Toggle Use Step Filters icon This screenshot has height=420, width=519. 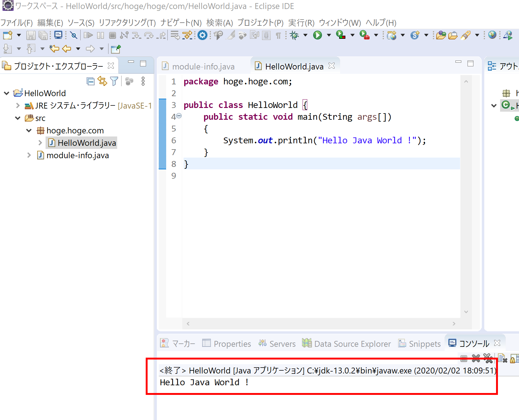(187, 35)
